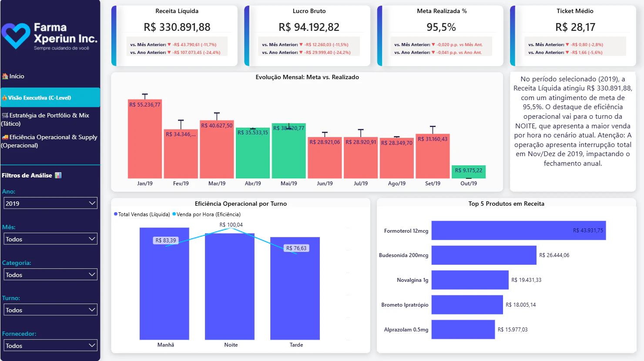
Task: Click the Evolução Mensal: Meta vs. Realizado title
Action: coord(307,77)
